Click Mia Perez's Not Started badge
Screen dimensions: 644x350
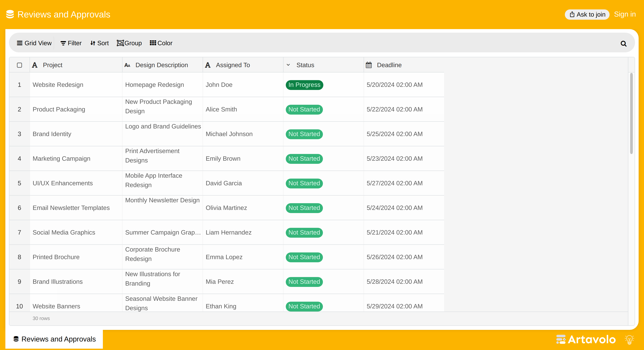pos(304,282)
